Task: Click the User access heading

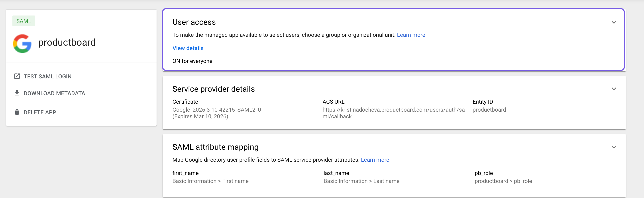Action: coord(194,22)
